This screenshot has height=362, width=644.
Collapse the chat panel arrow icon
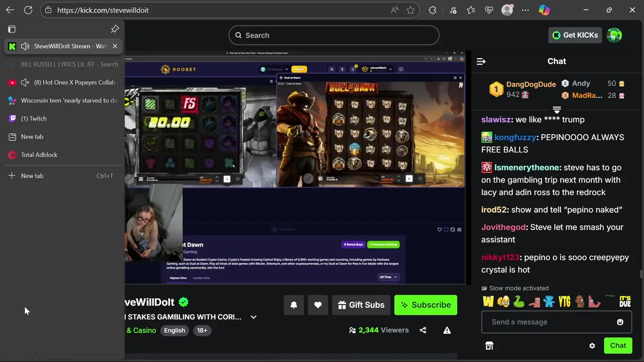[x=481, y=61]
